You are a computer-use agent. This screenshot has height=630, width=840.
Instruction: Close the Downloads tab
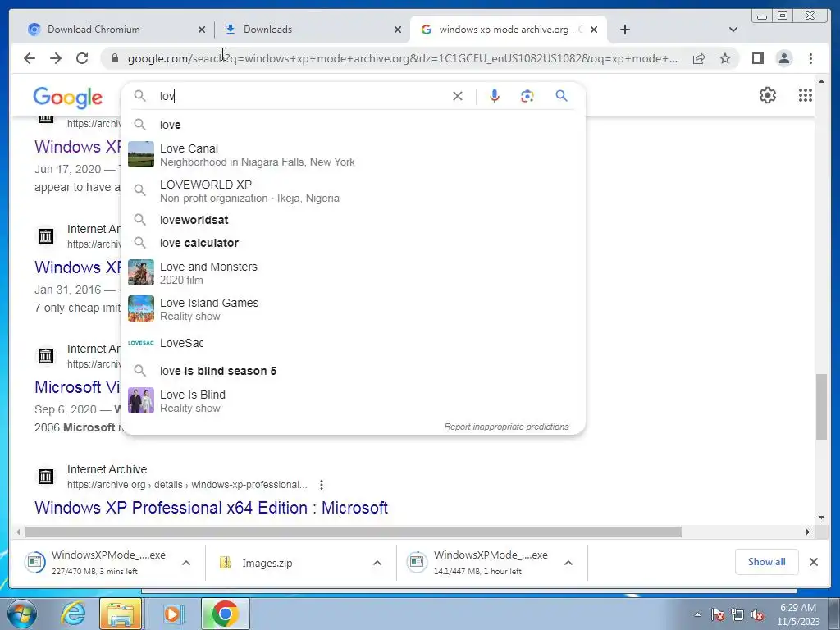(398, 30)
